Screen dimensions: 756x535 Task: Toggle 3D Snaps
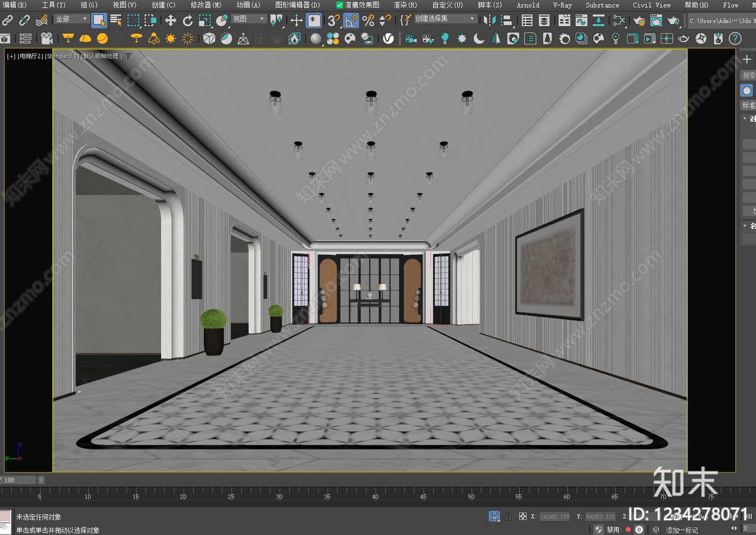coord(334,21)
